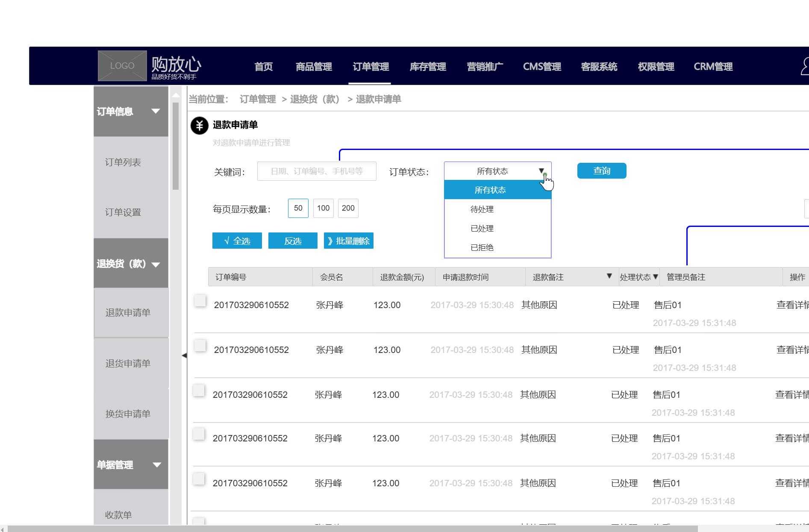
Task: Click the keyword search input field
Action: (316, 170)
